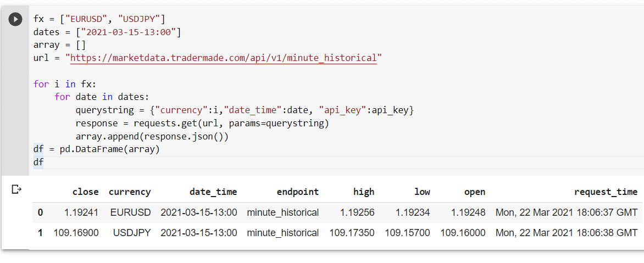Place cursor in the 'array = []' line
644x263 pixels.
click(x=59, y=45)
